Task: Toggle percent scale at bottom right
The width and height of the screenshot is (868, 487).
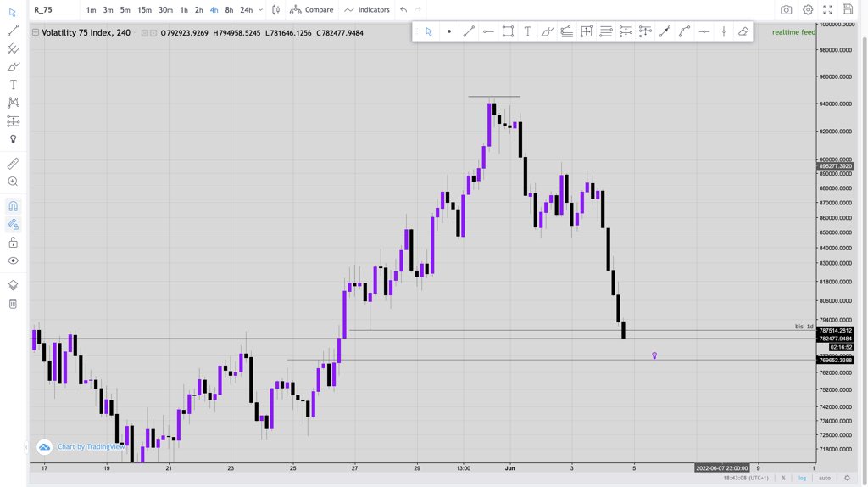Action: (783, 479)
